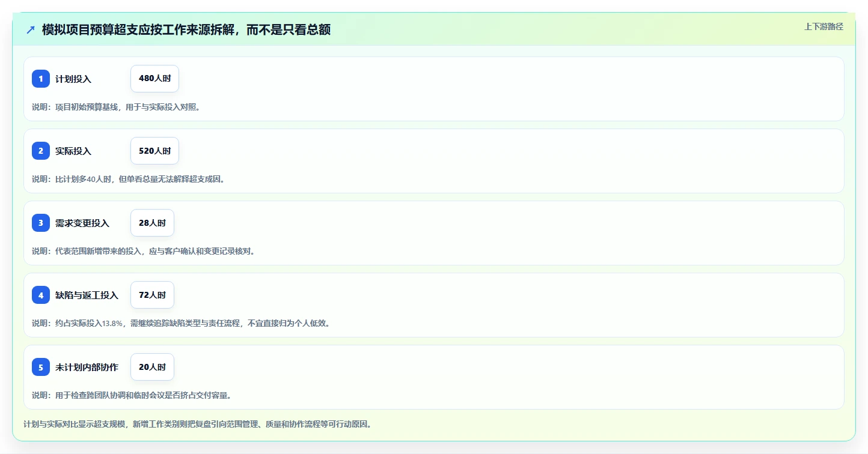Image resolution: width=868 pixels, height=454 pixels.
Task: Click the note about 跨团队协调和临时会议
Action: point(132,395)
